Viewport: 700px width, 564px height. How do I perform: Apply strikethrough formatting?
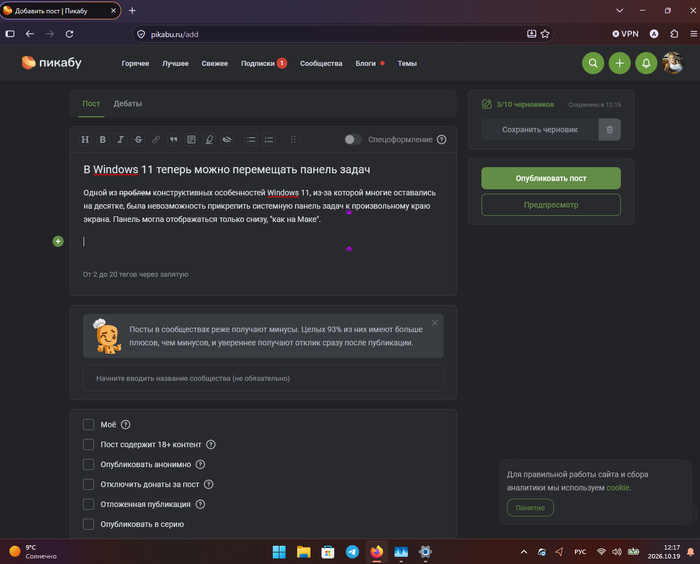pyautogui.click(x=138, y=140)
